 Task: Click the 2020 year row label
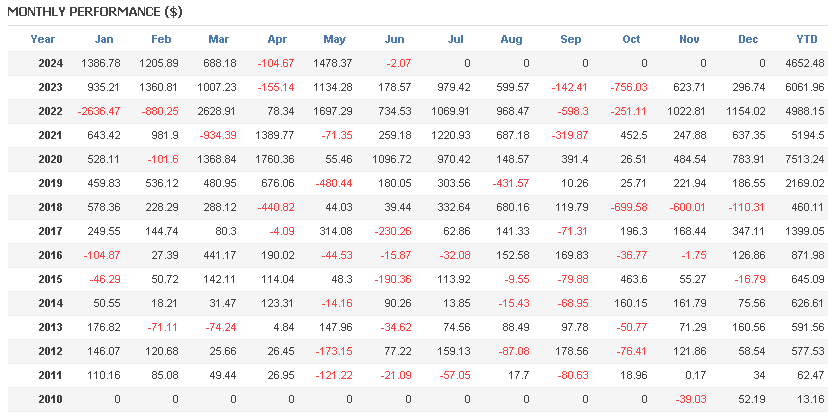[x=50, y=158]
